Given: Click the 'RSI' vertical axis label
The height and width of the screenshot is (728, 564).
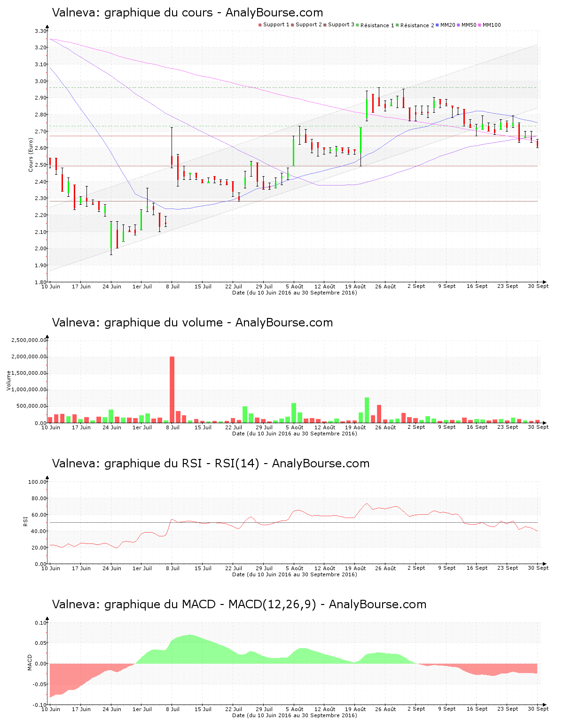Looking at the screenshot, I should click(x=26, y=521).
